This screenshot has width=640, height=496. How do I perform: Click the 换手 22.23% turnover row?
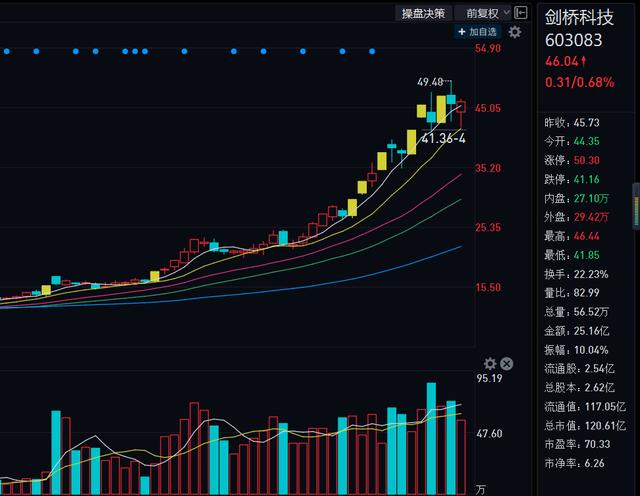click(x=585, y=274)
